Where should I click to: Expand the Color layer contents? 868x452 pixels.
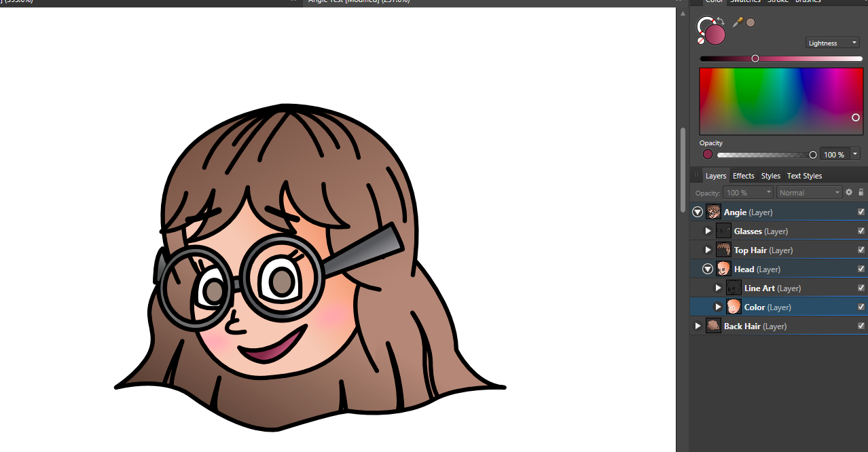718,307
